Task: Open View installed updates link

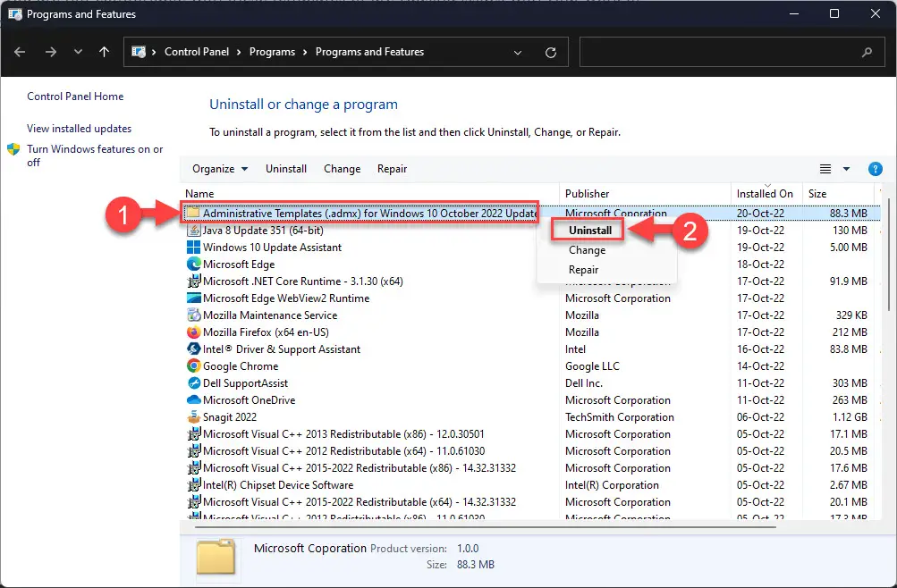Action: coord(79,129)
